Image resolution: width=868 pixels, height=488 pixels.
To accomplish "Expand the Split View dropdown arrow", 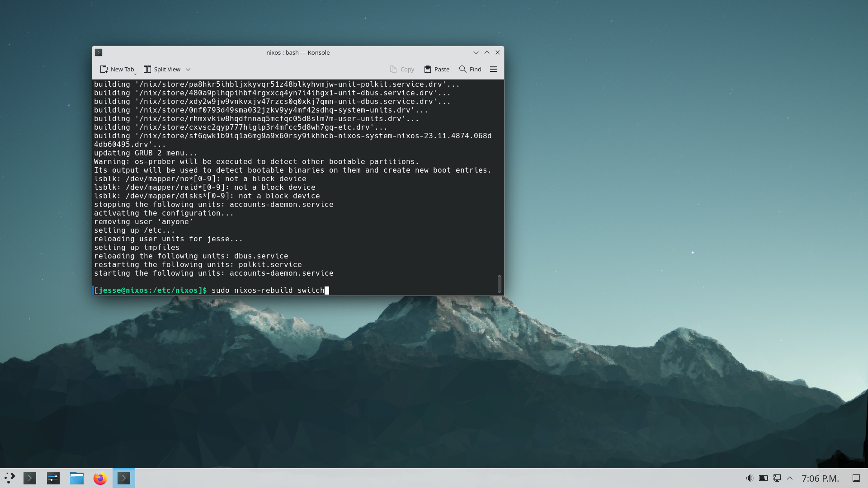I will pos(188,69).
